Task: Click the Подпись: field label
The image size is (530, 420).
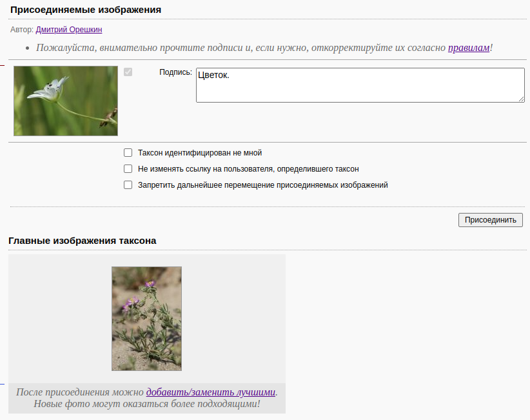Action: (x=175, y=72)
